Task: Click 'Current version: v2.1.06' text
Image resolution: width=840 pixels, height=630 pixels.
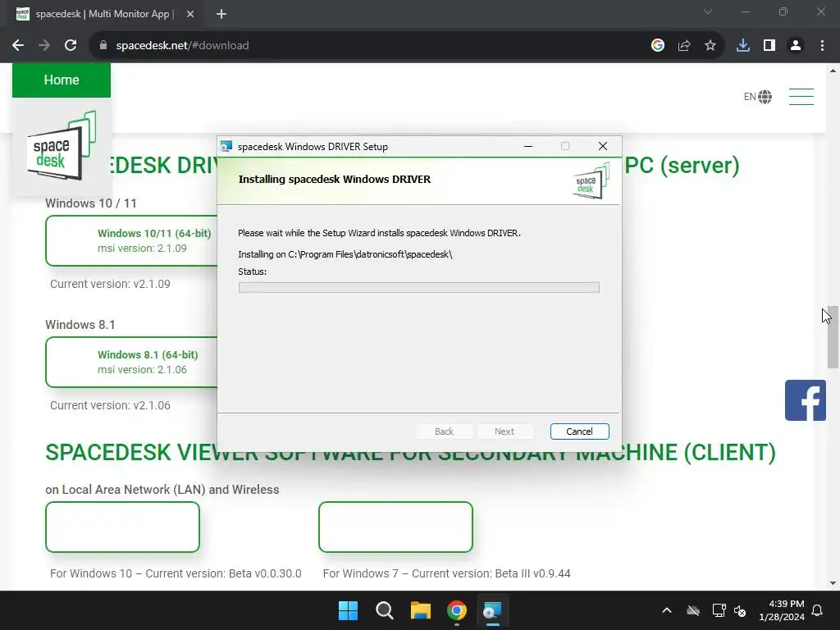Action: (x=111, y=405)
